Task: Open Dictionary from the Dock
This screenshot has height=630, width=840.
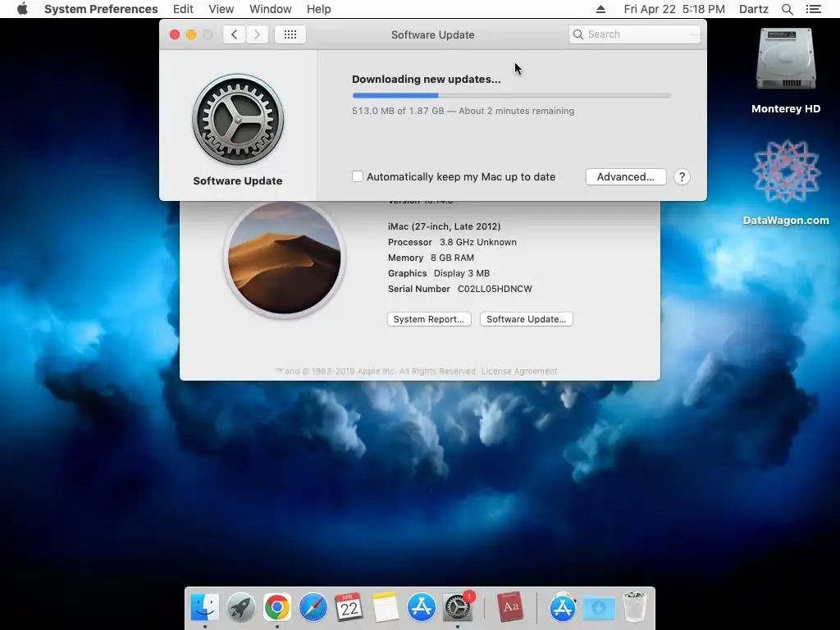Action: (x=510, y=608)
